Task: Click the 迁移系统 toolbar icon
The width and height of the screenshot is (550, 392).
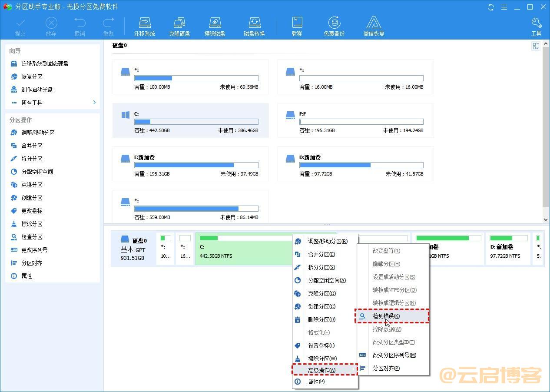Action: (x=144, y=27)
